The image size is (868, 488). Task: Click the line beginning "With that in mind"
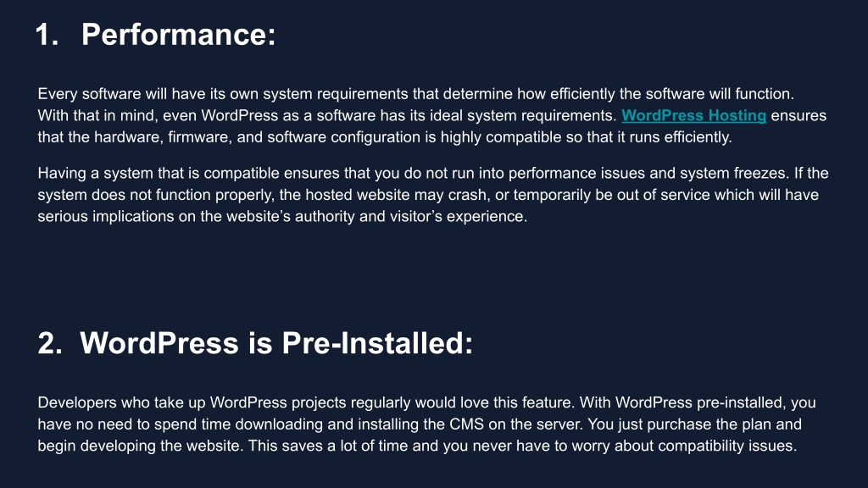[x=431, y=115]
